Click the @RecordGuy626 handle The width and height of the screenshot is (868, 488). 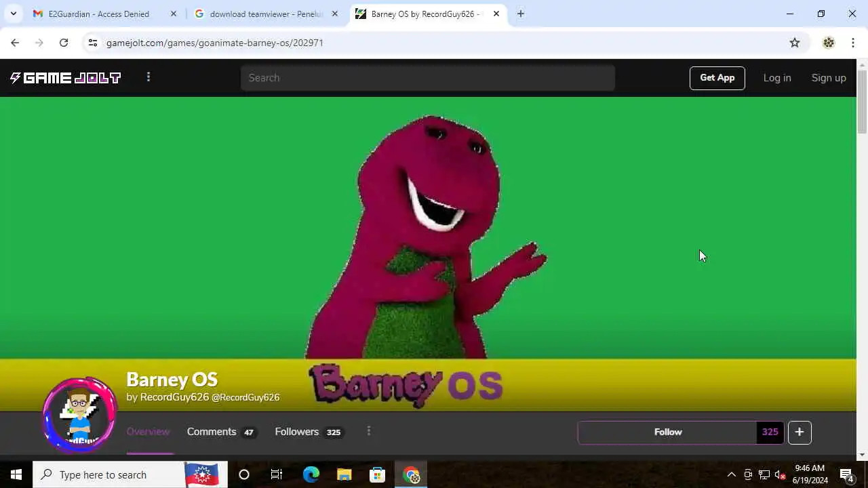[x=245, y=398]
